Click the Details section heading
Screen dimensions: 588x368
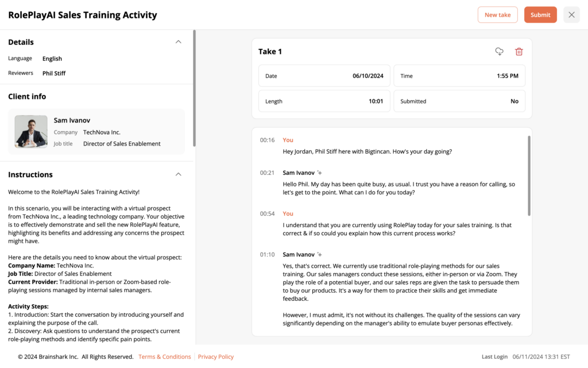click(x=21, y=42)
